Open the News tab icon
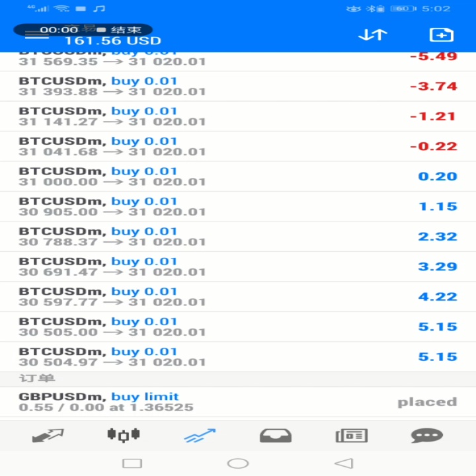 pos(352,436)
